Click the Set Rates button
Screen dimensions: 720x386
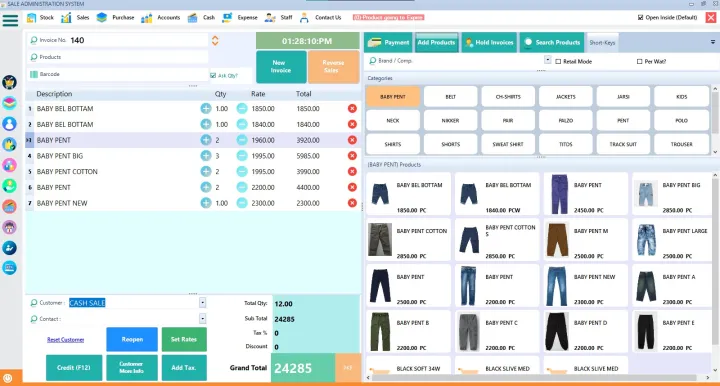tap(184, 339)
